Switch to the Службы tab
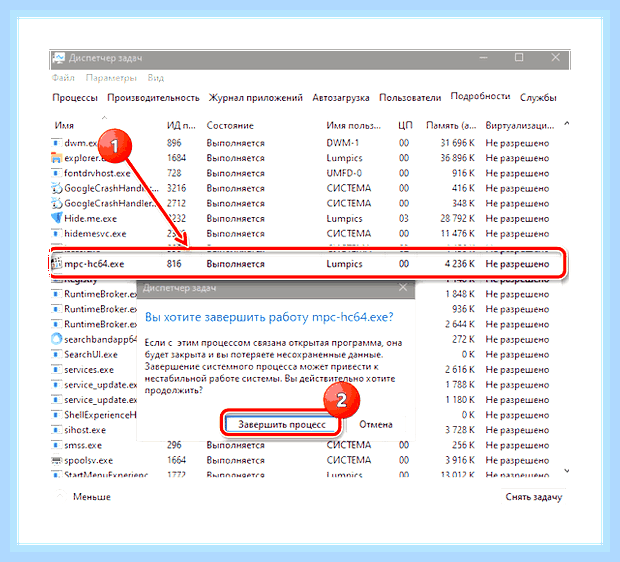Image resolution: width=620 pixels, height=562 pixels. tap(538, 97)
